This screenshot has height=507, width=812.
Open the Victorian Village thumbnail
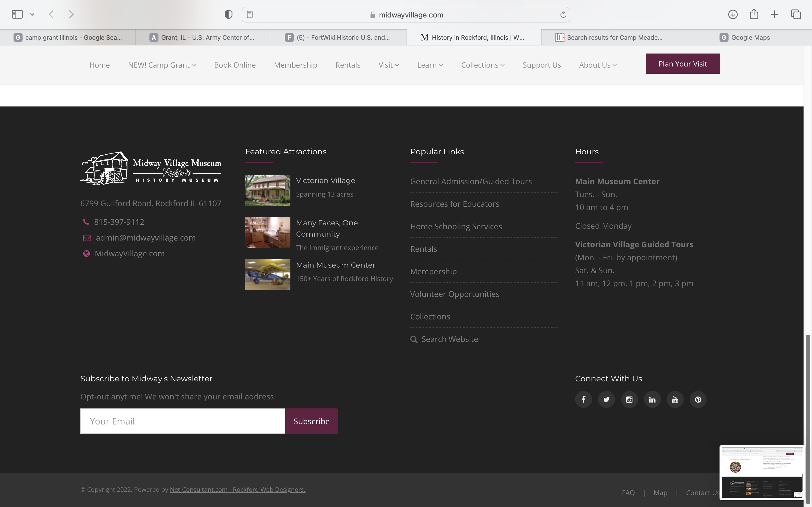268,190
